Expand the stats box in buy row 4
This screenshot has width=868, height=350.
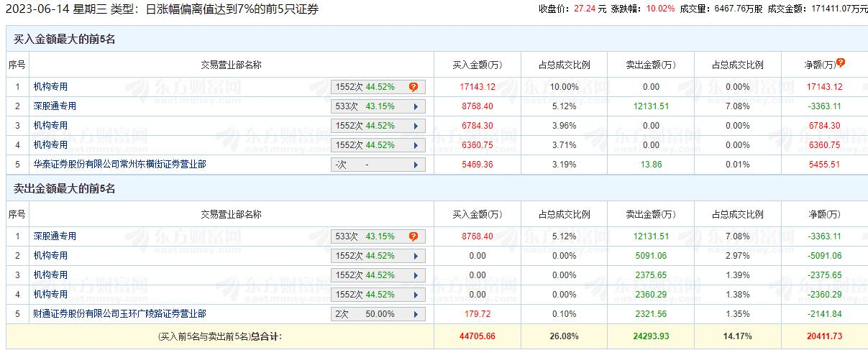(x=378, y=145)
